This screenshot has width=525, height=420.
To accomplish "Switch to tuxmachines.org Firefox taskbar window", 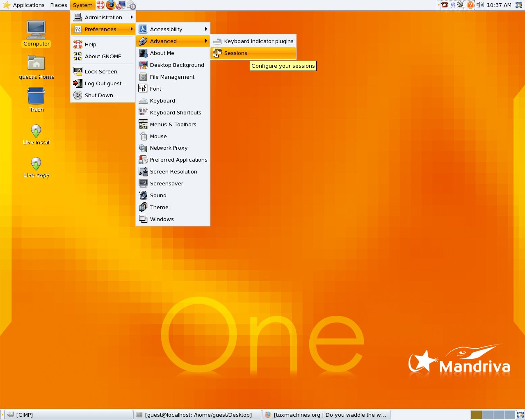I will click(x=326, y=415).
